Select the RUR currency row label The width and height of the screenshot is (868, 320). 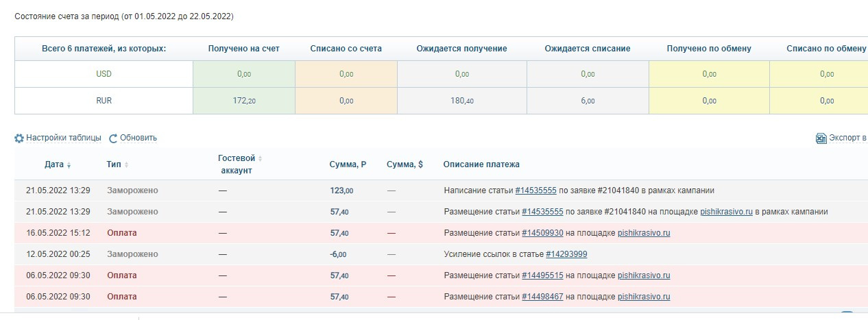click(104, 101)
